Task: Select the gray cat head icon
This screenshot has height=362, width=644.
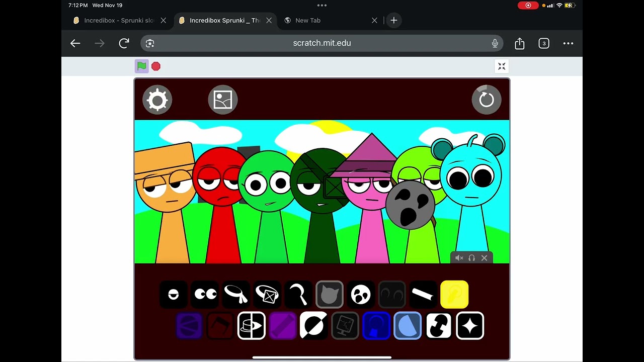Action: (x=330, y=294)
